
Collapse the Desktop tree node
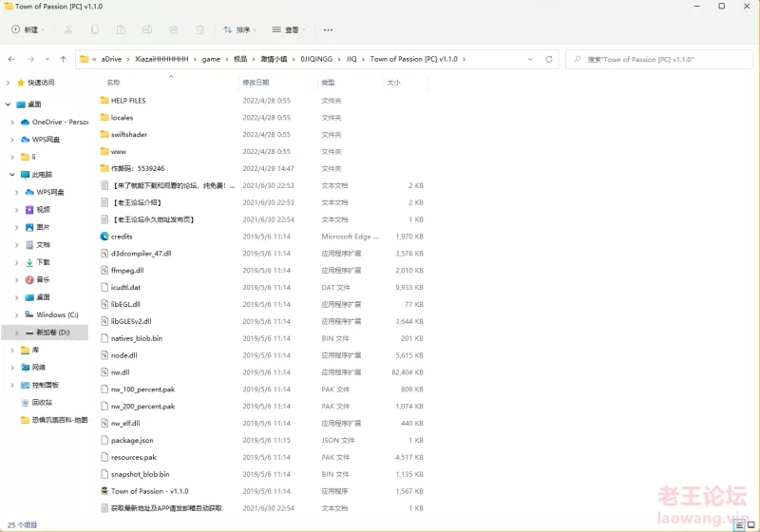tap(8, 104)
